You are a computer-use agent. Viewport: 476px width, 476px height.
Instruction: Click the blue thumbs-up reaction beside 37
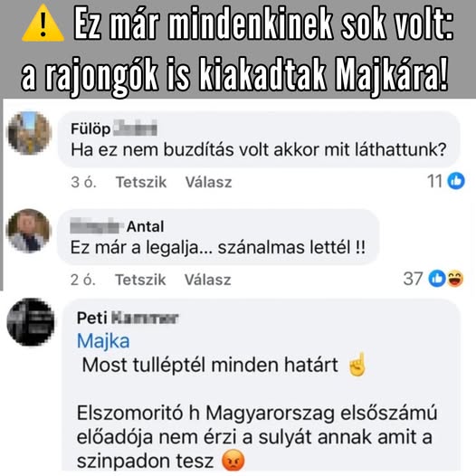point(437,279)
